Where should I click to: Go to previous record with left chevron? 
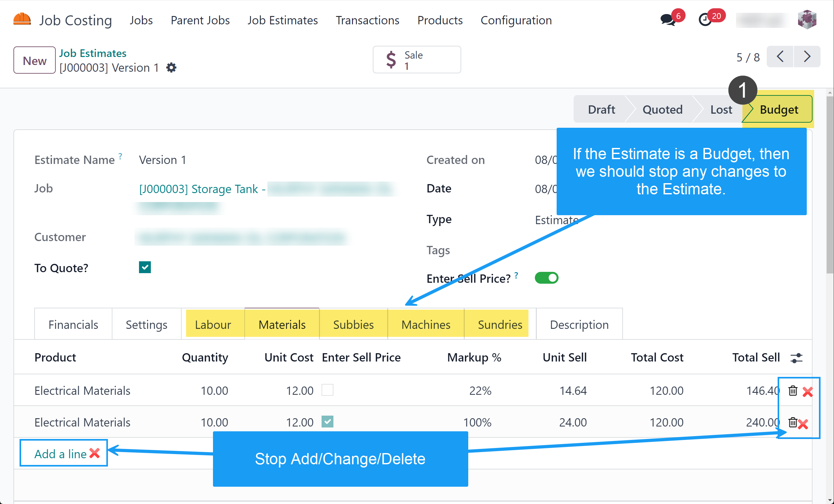(780, 57)
